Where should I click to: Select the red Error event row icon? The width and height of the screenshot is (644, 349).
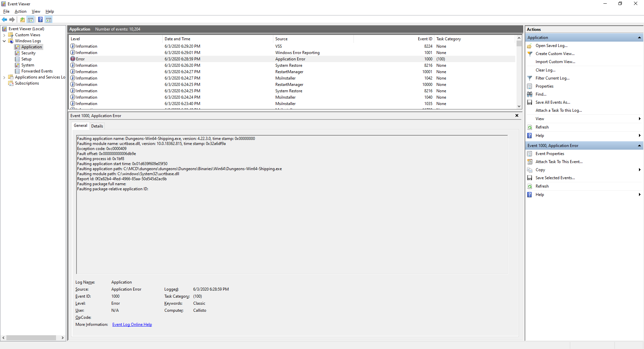(73, 59)
